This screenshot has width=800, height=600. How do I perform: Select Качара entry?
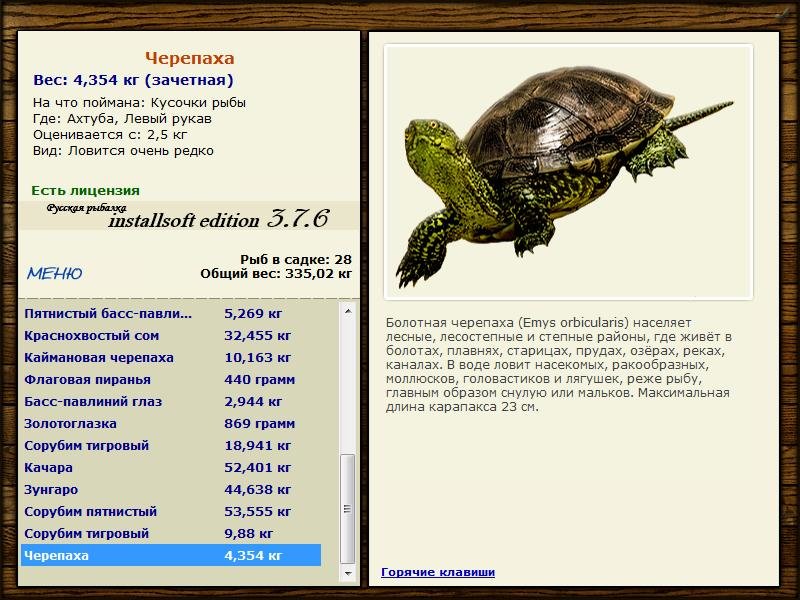point(171,467)
